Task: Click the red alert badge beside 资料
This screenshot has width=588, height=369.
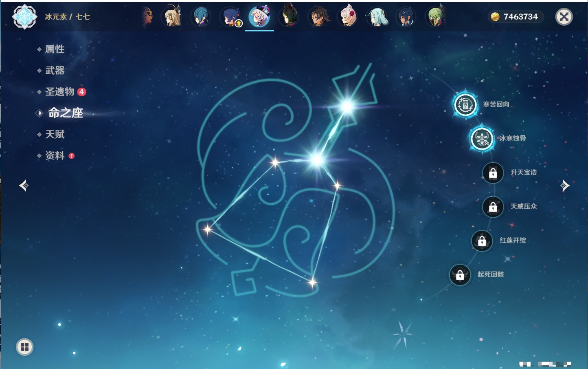Action: pyautogui.click(x=72, y=156)
